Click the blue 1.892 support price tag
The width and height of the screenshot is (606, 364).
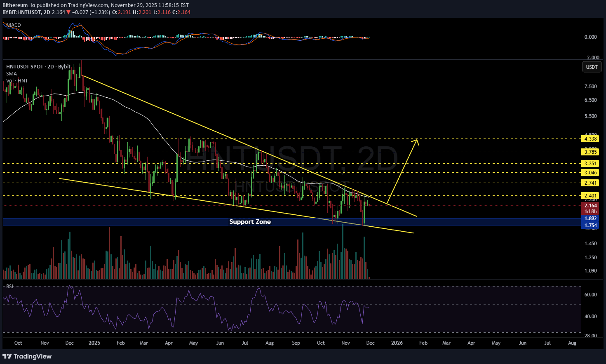590,219
